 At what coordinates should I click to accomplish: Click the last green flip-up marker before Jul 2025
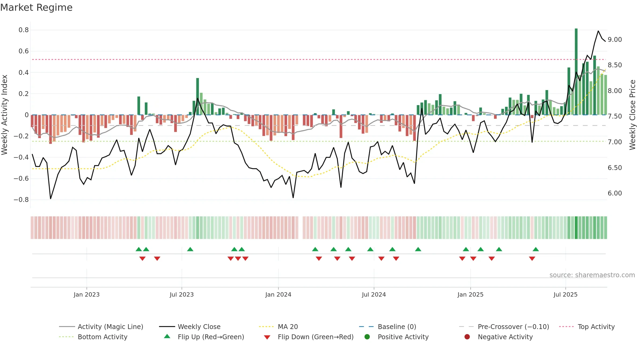(536, 249)
